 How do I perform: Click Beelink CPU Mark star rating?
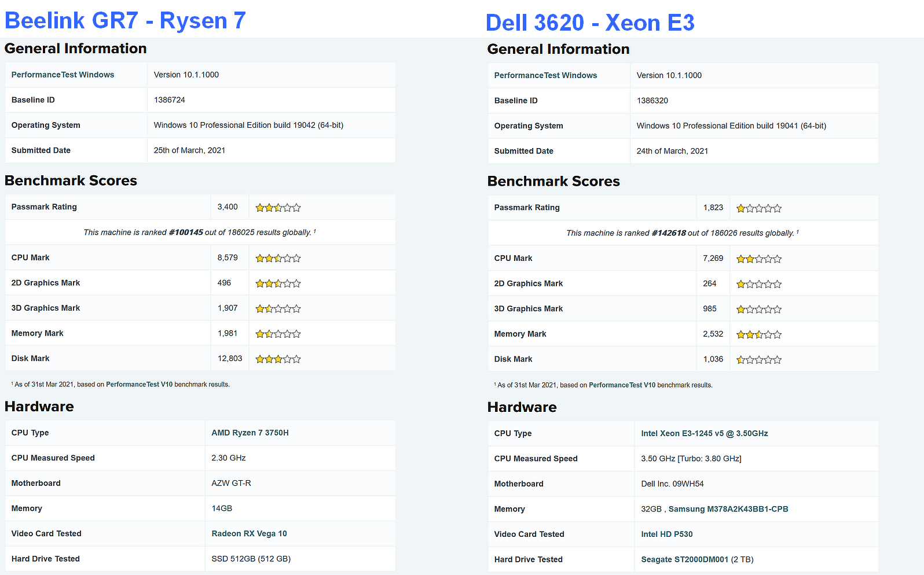coord(278,258)
